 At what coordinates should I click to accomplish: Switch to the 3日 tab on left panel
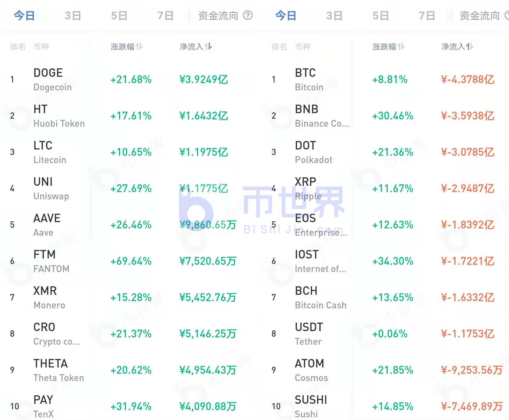coord(72,16)
